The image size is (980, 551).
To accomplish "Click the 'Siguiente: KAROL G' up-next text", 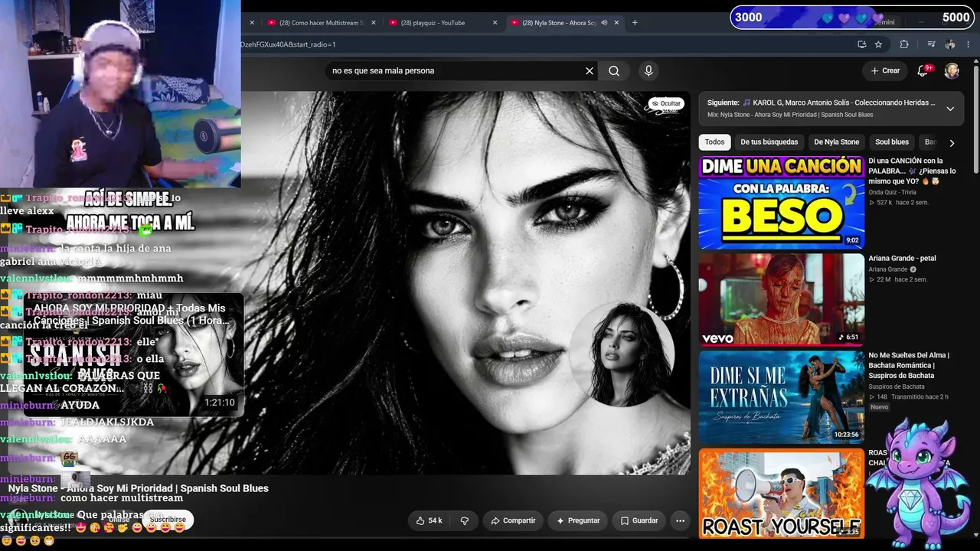I will click(821, 103).
